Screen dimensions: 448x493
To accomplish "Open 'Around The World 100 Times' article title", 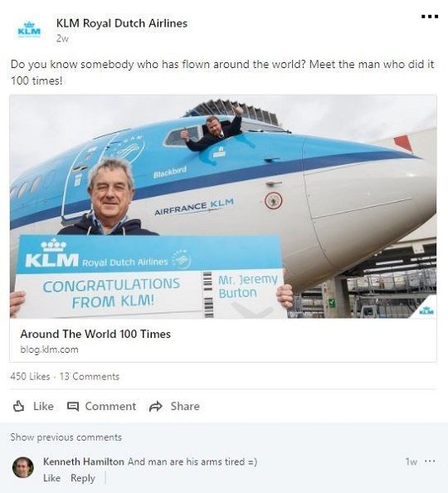I will [x=95, y=334].
